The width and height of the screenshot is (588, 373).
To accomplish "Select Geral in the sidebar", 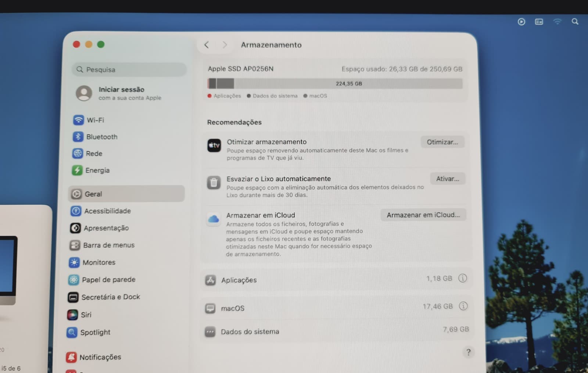I will point(126,194).
